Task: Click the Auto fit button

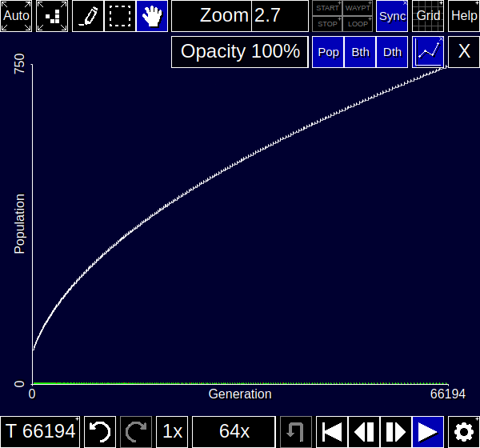Action: 16,16
